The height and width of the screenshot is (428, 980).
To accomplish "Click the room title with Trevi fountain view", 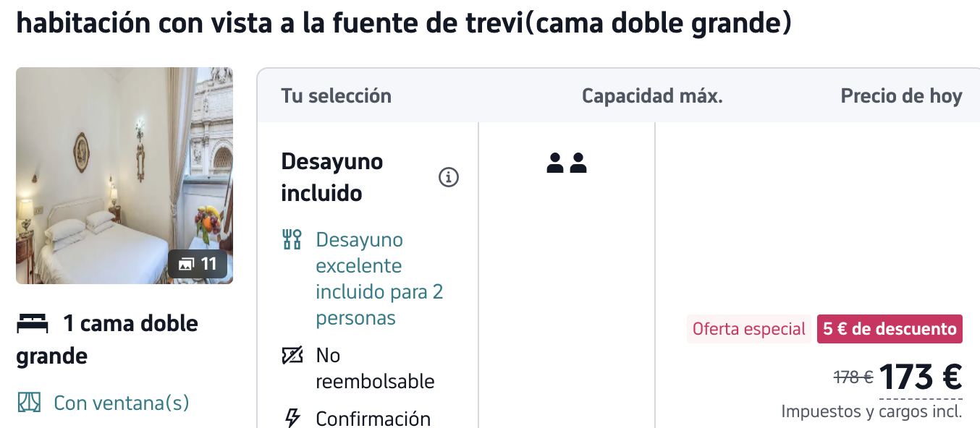I will pyautogui.click(x=403, y=24).
